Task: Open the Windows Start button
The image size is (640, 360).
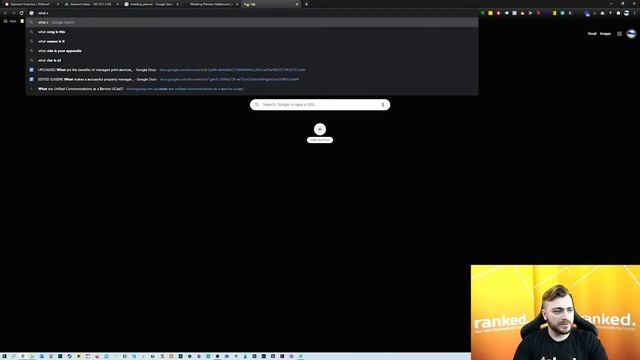Action: 4,356
